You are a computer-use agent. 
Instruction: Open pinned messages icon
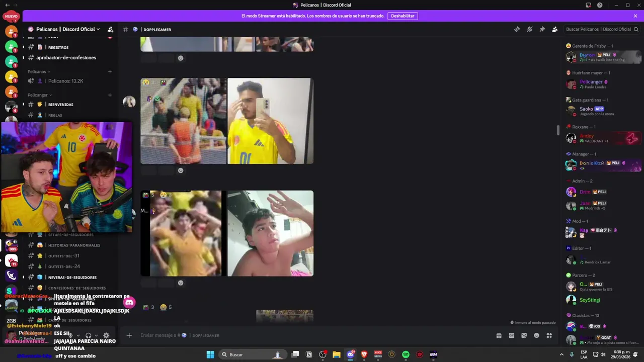coord(542,29)
